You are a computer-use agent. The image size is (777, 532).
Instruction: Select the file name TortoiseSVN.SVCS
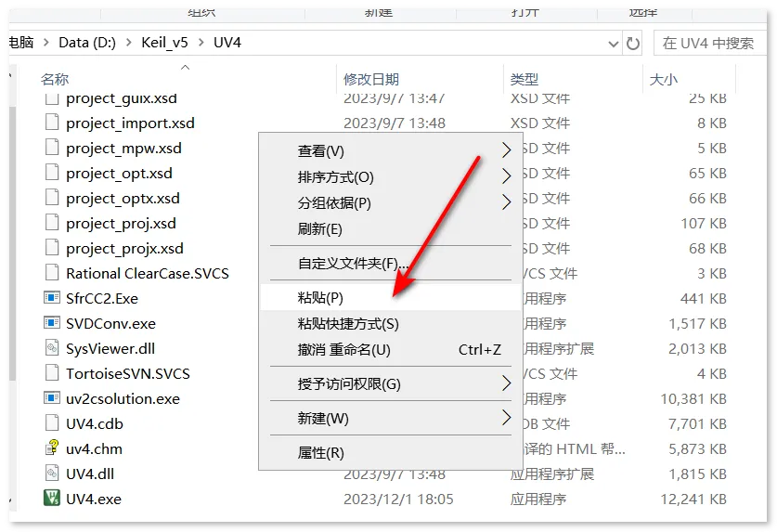coord(128,373)
